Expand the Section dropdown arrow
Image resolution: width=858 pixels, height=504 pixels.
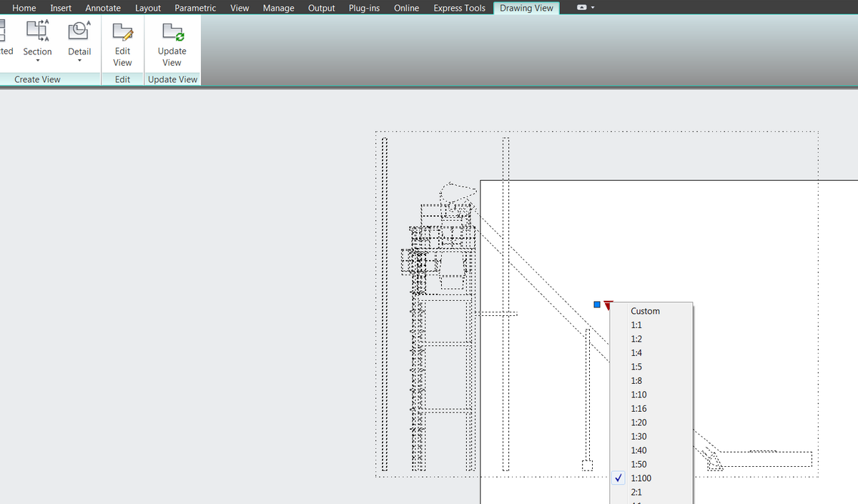37,61
